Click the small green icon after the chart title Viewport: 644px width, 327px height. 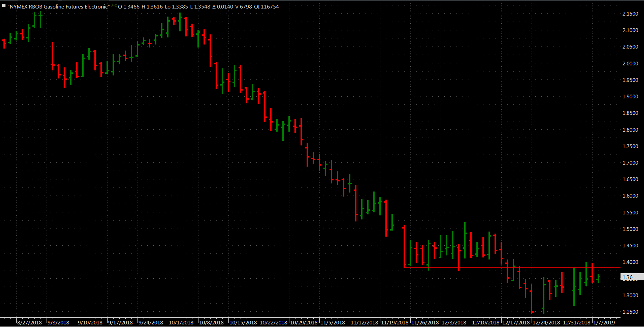tap(114, 6)
